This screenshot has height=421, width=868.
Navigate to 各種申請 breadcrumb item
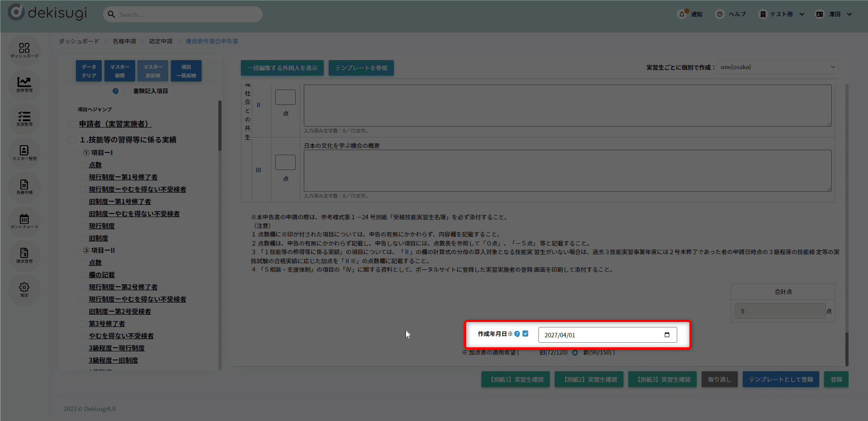pos(124,41)
